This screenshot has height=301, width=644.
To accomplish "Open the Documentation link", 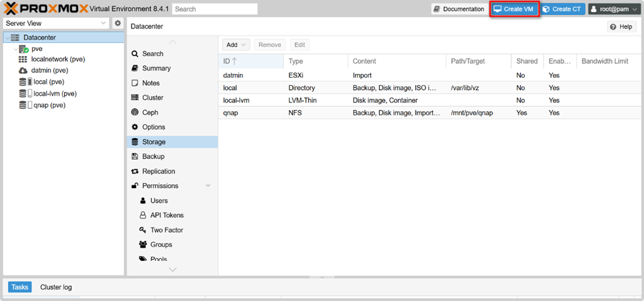I will click(458, 9).
